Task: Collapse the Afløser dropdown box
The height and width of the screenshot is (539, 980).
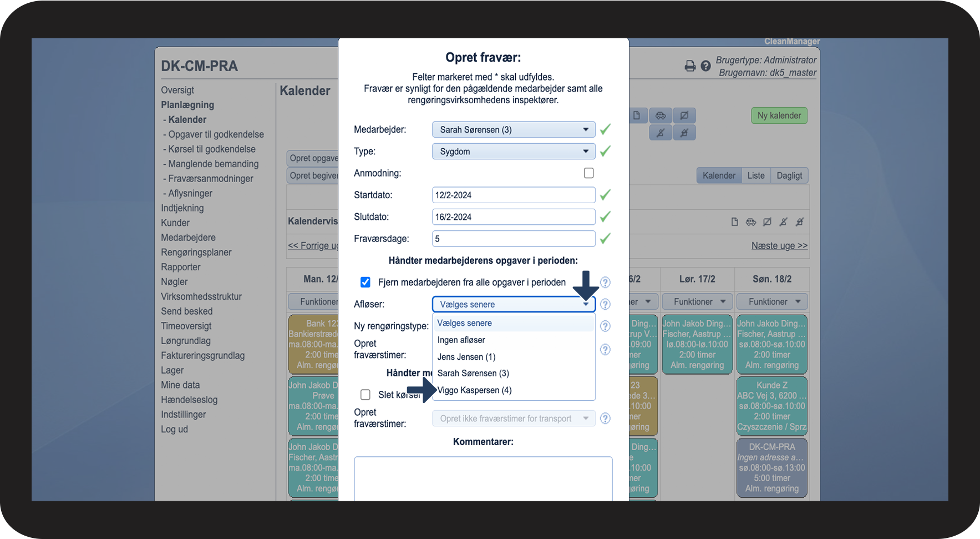Action: 514,304
